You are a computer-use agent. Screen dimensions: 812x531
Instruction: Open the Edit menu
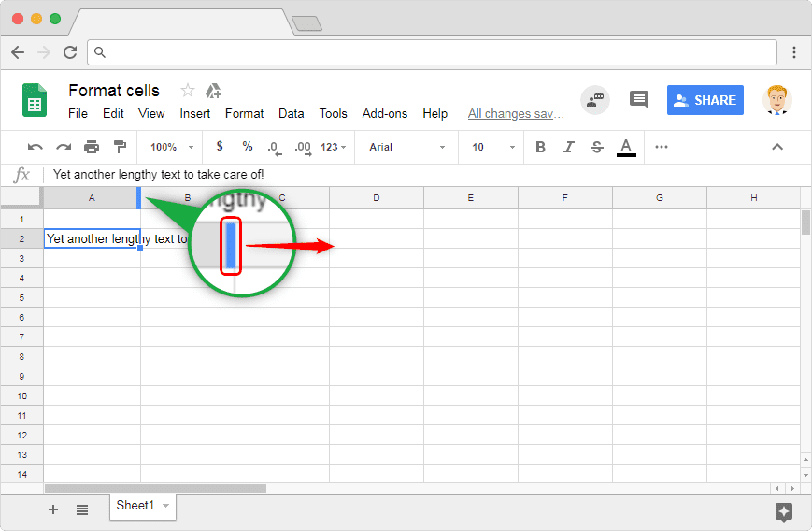113,113
